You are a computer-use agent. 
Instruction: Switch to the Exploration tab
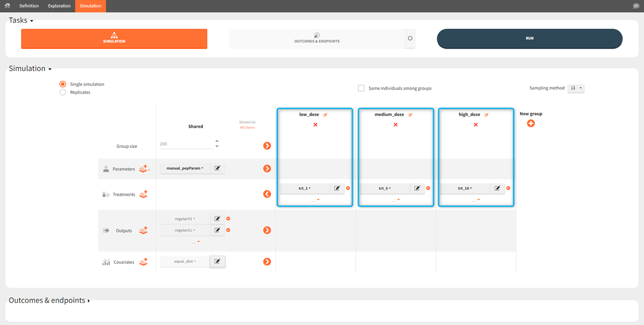[x=59, y=6]
